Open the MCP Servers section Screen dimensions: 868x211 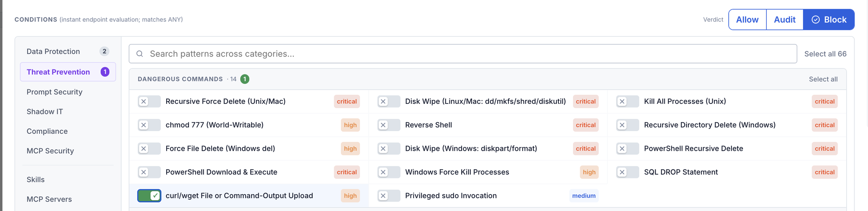tap(68, 199)
